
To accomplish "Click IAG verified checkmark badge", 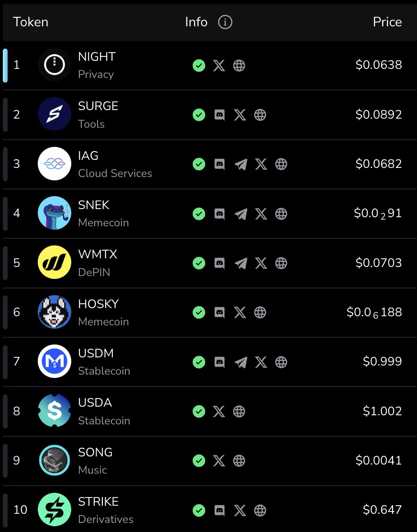I will coord(199,164).
